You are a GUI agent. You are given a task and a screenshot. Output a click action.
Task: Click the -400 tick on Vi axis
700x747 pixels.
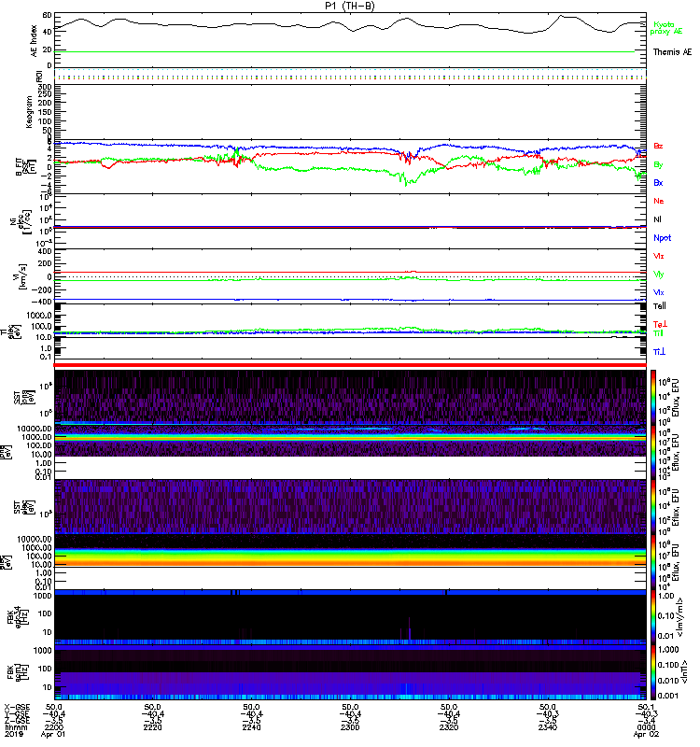[x=41, y=302]
